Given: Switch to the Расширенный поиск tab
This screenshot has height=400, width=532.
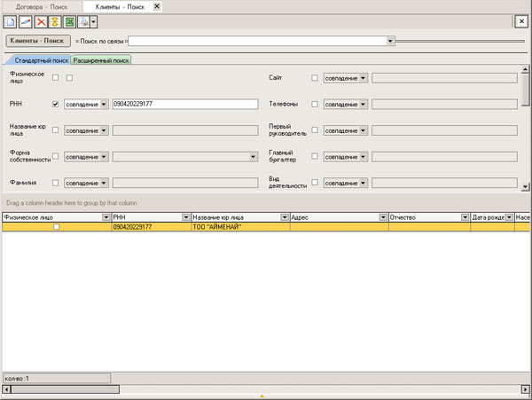Looking at the screenshot, I should tap(102, 60).
